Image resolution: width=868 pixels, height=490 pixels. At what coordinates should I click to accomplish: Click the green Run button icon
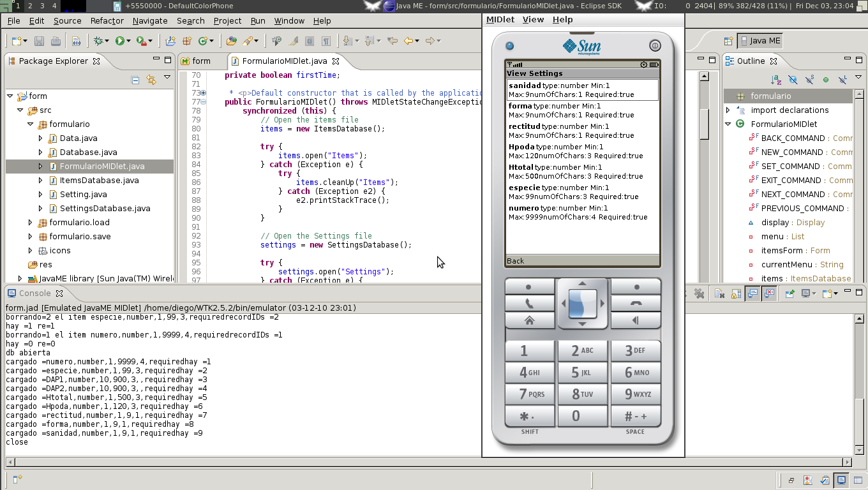coord(119,41)
